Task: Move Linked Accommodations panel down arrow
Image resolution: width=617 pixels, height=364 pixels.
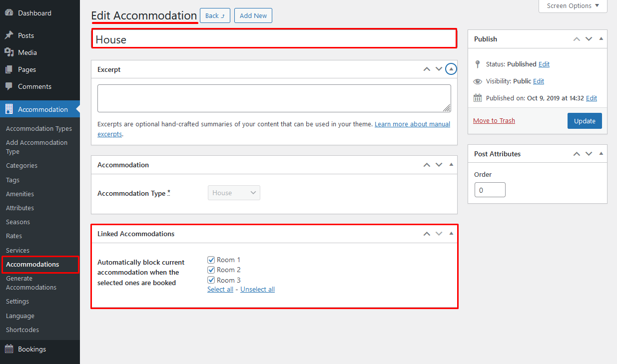Action: (x=439, y=233)
